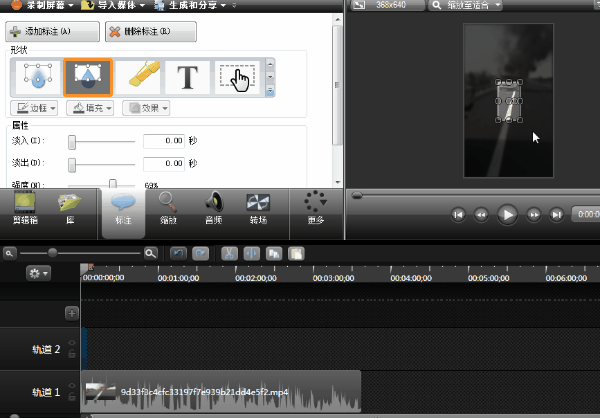Click Add Callout (添加标注) button
600x418 pixels.
click(x=52, y=31)
